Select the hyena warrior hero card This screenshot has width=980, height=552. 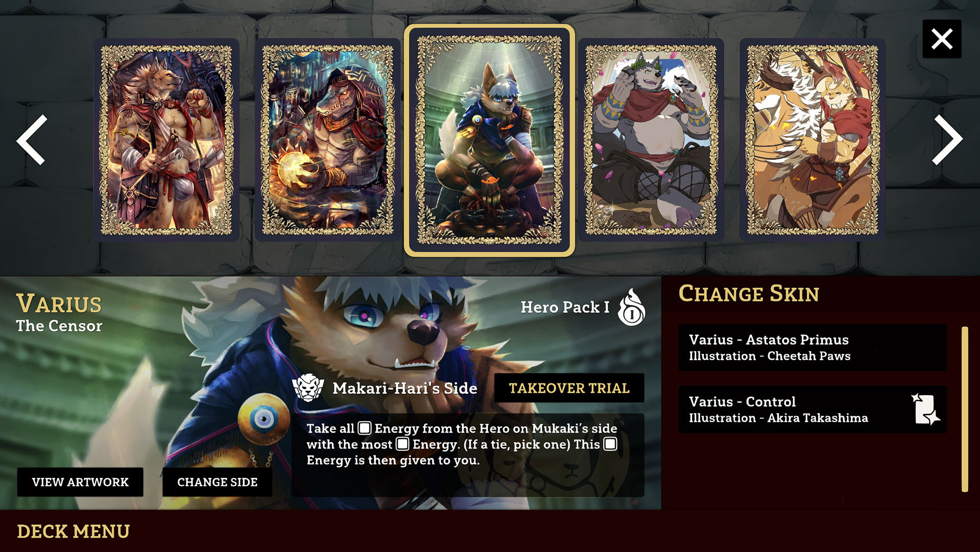click(166, 139)
